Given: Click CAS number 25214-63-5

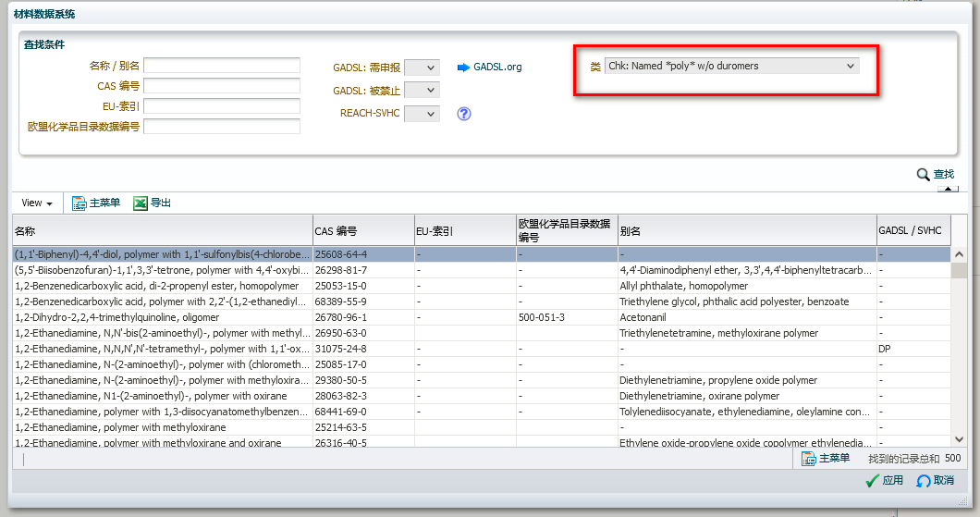Looking at the screenshot, I should point(340,427).
